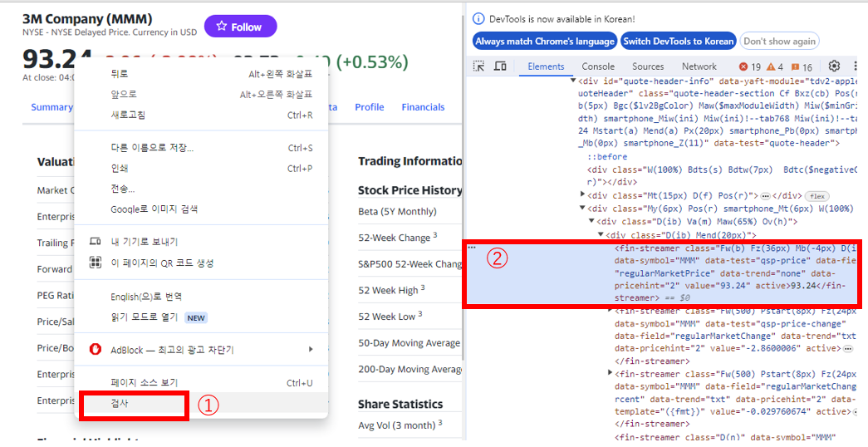
Task: Click the warnings count triangle icon
Action: [771, 67]
